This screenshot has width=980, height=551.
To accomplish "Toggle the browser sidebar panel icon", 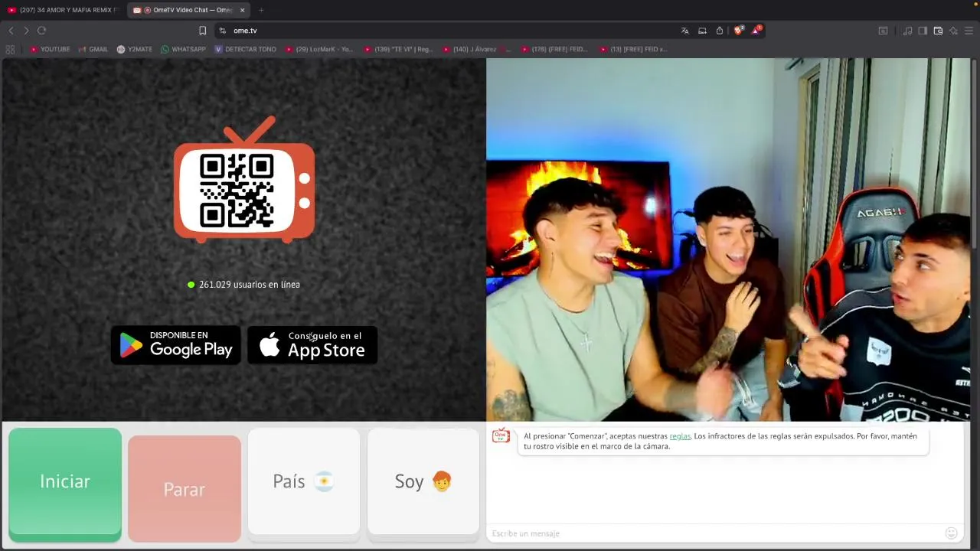I will point(923,31).
